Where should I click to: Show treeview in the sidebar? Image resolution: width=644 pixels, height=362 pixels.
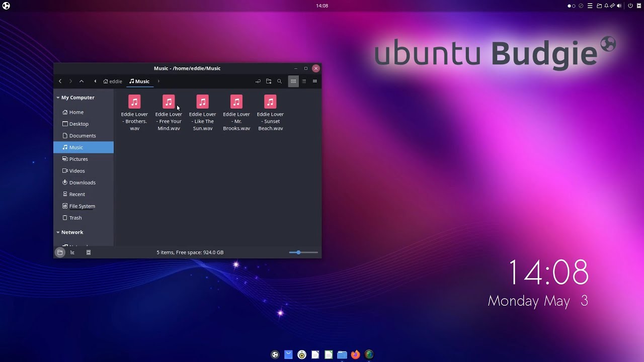click(72, 252)
